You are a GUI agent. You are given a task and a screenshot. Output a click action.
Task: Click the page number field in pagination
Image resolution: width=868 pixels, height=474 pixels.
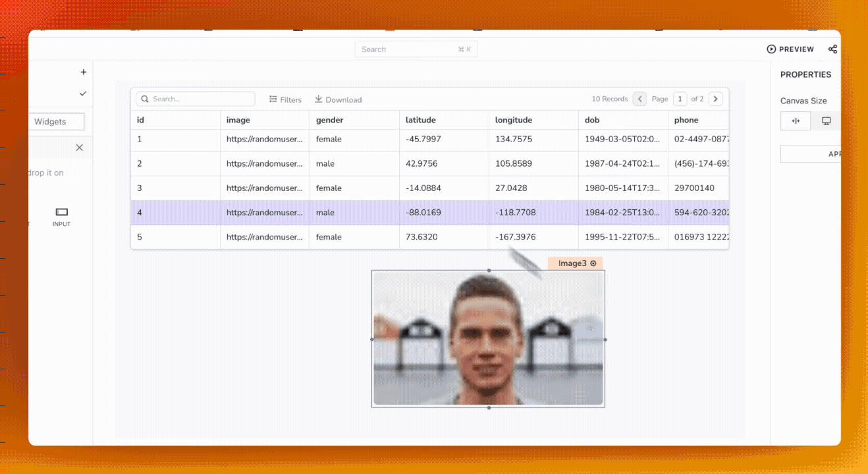(680, 99)
